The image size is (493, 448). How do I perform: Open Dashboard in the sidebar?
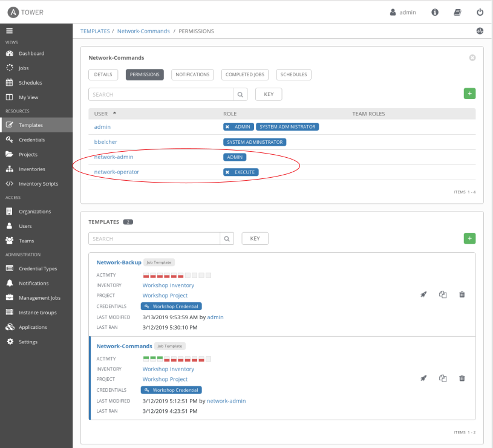(36, 53)
